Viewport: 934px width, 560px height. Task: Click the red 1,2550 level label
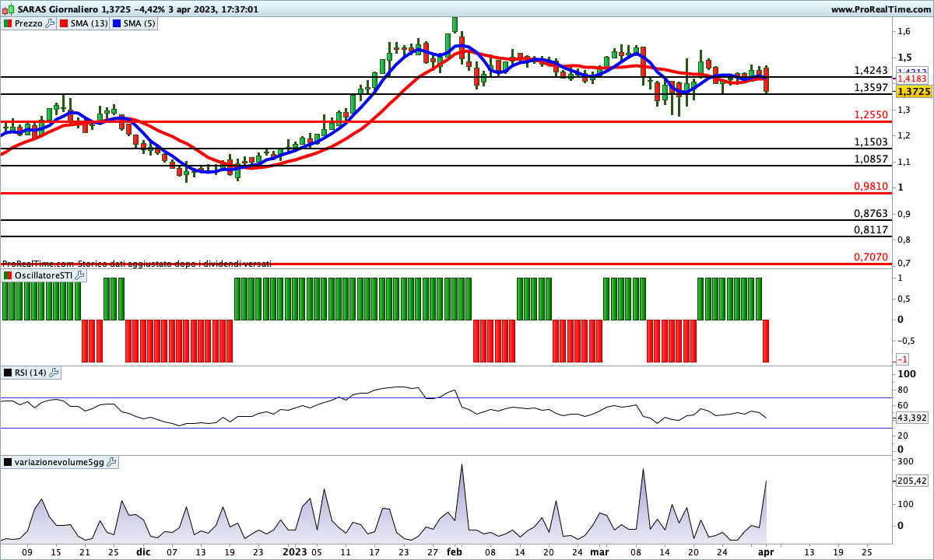click(871, 114)
